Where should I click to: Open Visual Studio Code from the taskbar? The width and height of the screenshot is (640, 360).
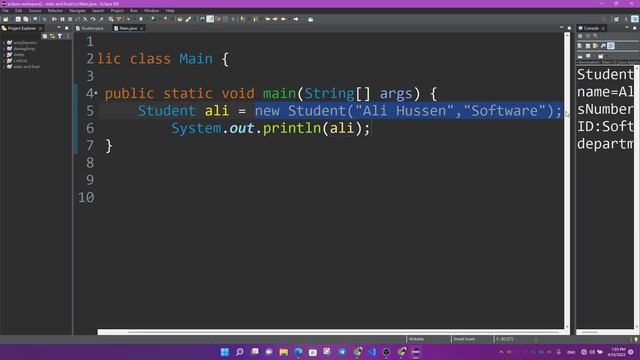click(372, 352)
